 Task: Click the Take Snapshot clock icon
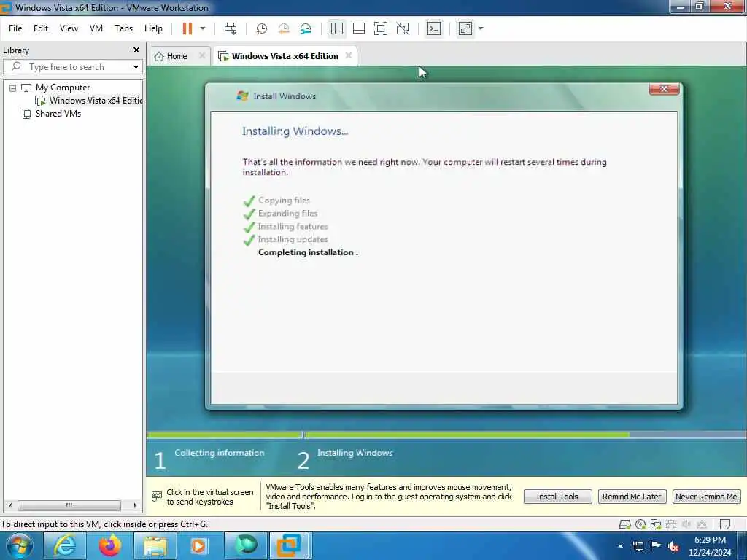coord(262,28)
